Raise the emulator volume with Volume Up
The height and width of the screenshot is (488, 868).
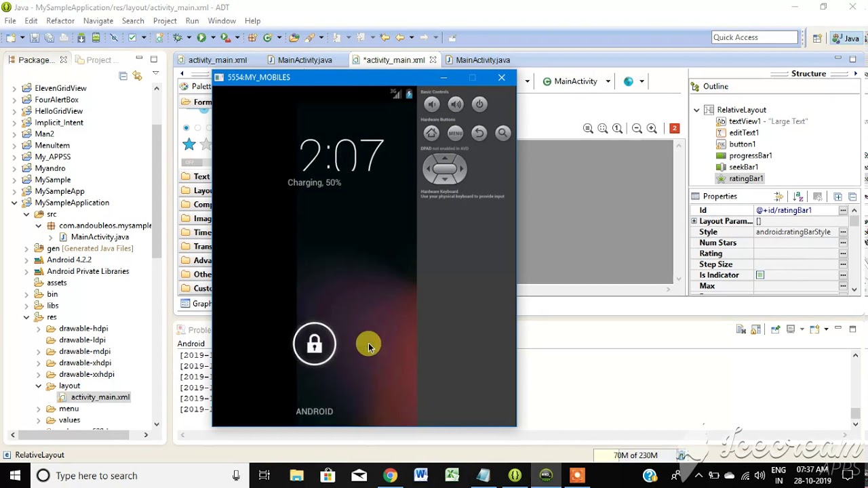pyautogui.click(x=456, y=104)
